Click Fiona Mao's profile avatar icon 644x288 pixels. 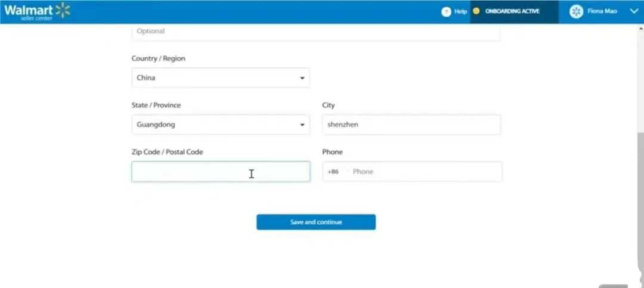(576, 11)
